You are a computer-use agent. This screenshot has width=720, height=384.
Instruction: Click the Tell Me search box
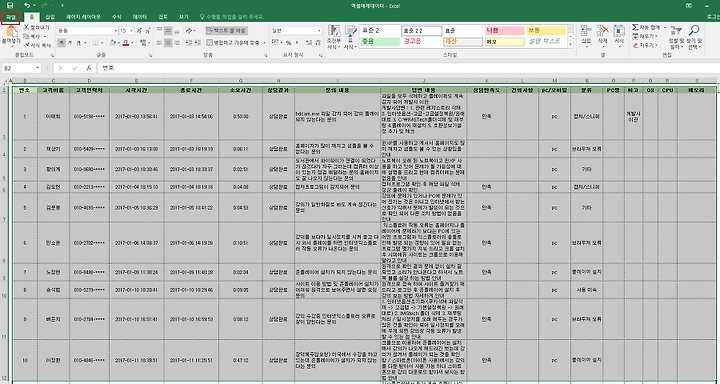point(232,17)
